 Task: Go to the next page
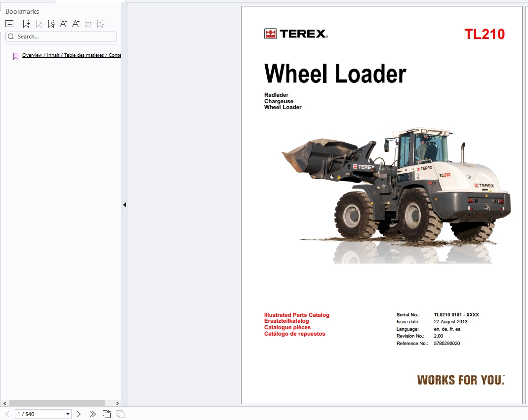(x=79, y=414)
